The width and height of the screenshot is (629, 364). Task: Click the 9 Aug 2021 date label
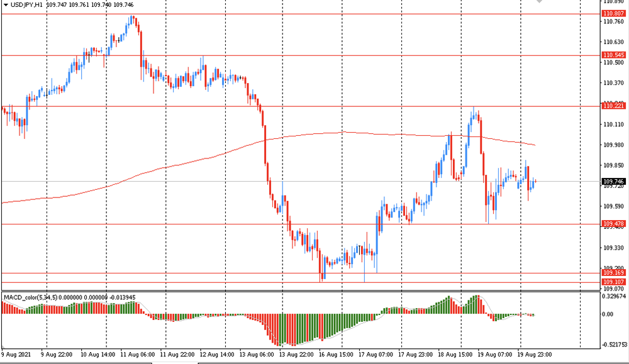(16, 355)
